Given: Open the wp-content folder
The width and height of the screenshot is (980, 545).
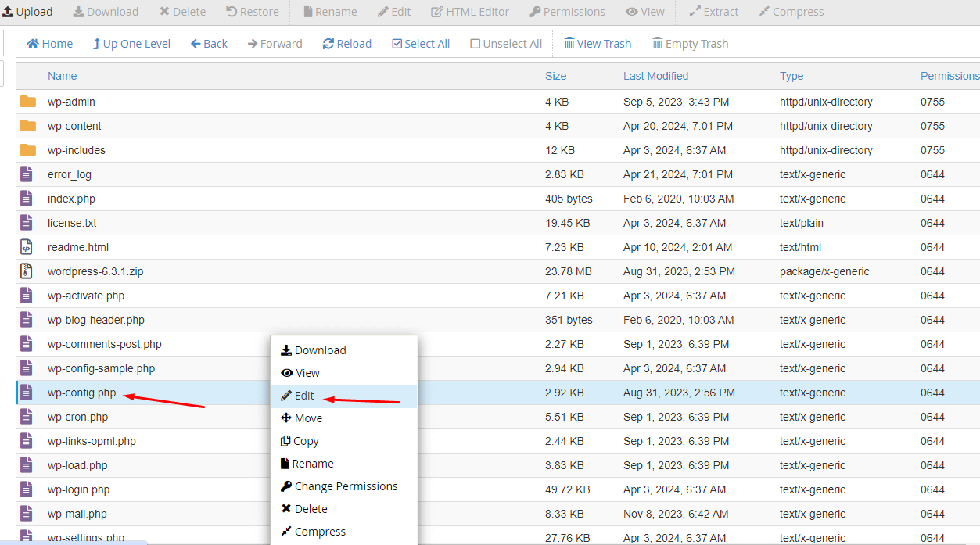Looking at the screenshot, I should click(x=74, y=126).
